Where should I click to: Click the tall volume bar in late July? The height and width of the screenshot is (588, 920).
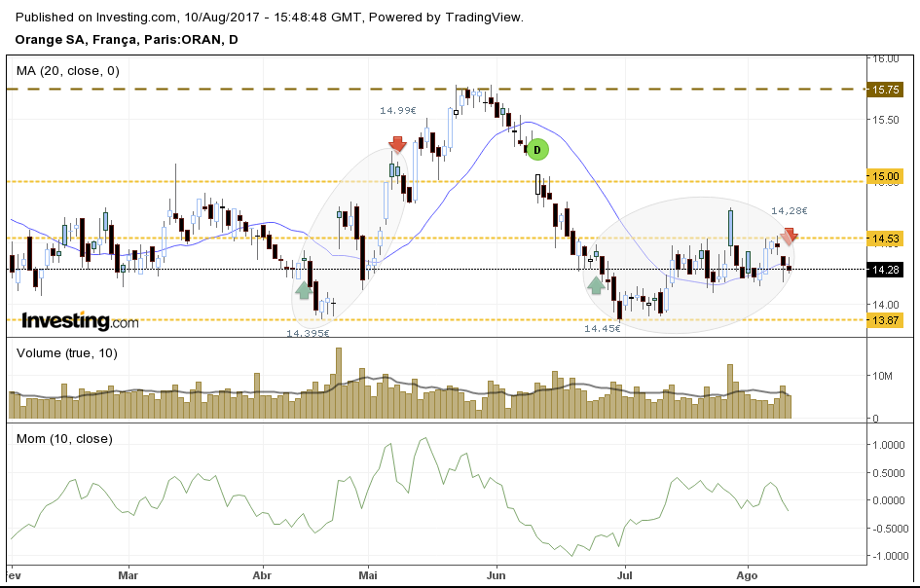(730, 391)
